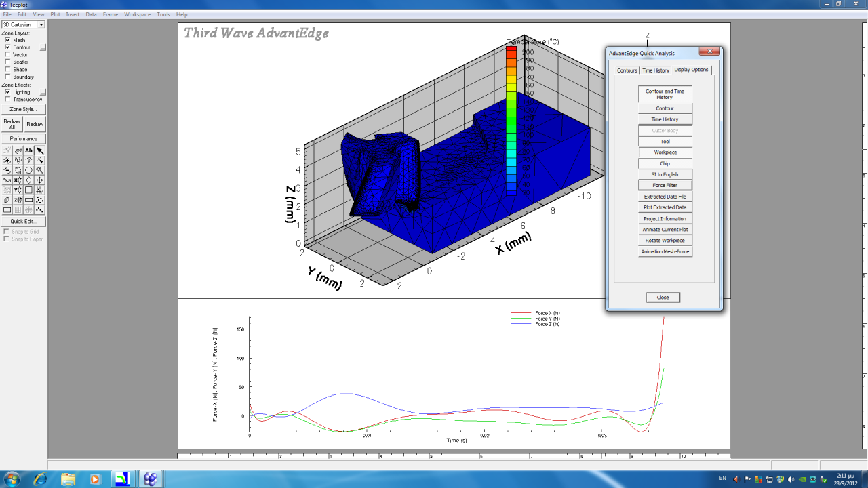Select the rectangle geometry tool
The image size is (868, 488).
pyautogui.click(x=28, y=200)
